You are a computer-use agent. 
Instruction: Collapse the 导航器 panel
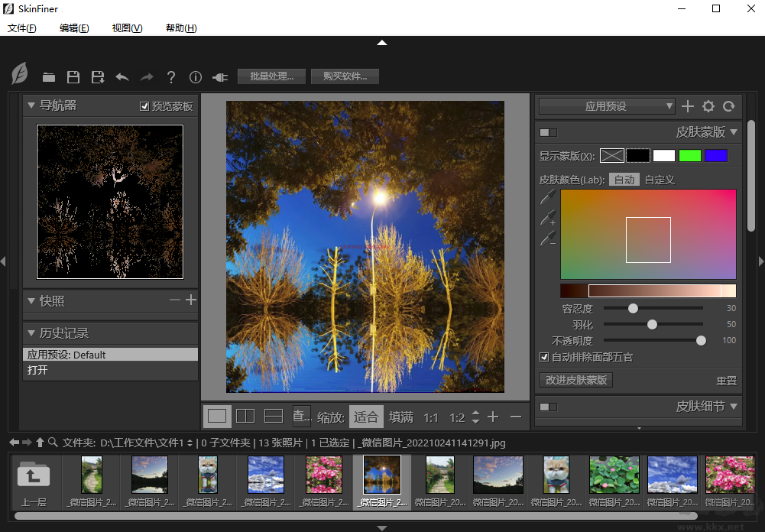tap(31, 105)
